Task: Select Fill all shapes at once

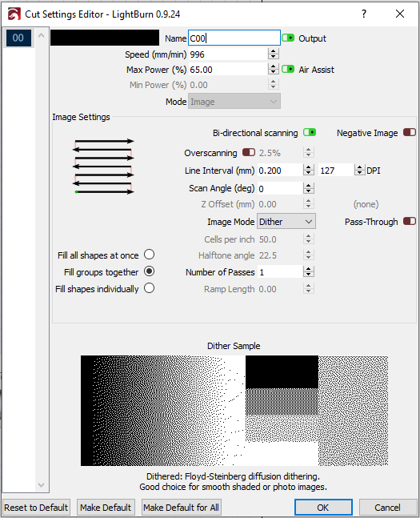Action: 150,255
